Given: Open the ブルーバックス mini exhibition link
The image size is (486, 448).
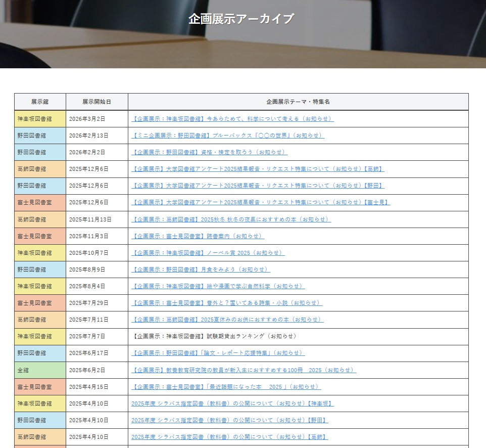Looking at the screenshot, I should pyautogui.click(x=227, y=136).
